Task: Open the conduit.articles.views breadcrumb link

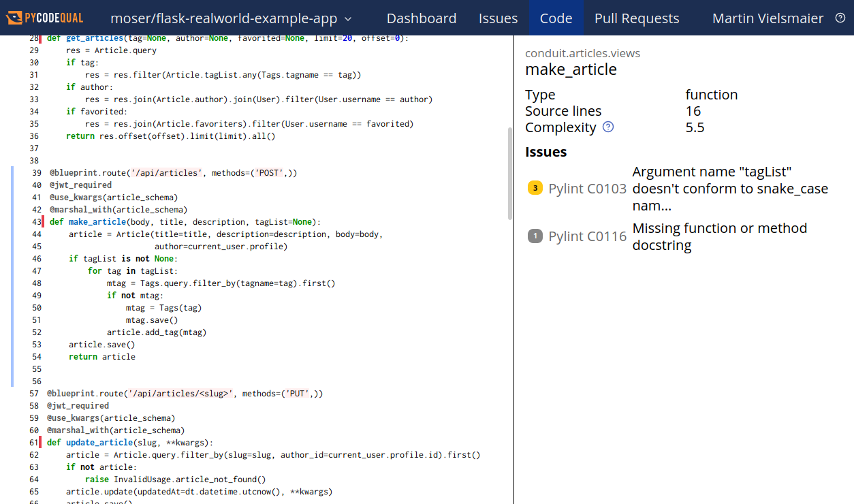Action: [582, 52]
